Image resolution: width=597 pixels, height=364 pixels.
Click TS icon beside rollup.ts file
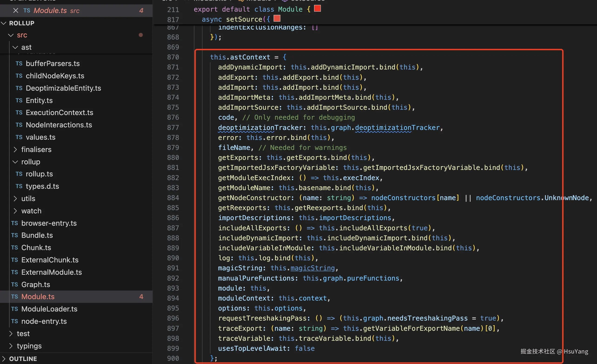click(19, 174)
